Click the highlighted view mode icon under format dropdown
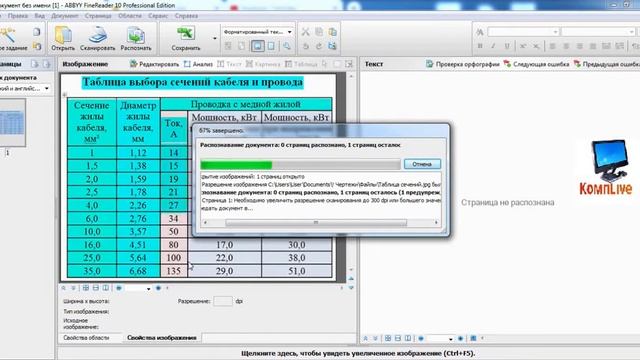640x360 pixels. coord(257,46)
